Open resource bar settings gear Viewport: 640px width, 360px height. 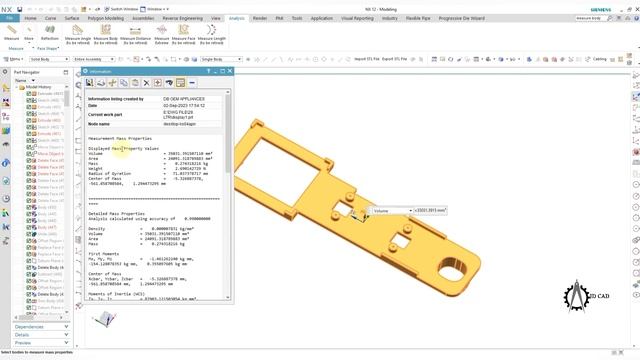(x=5, y=72)
